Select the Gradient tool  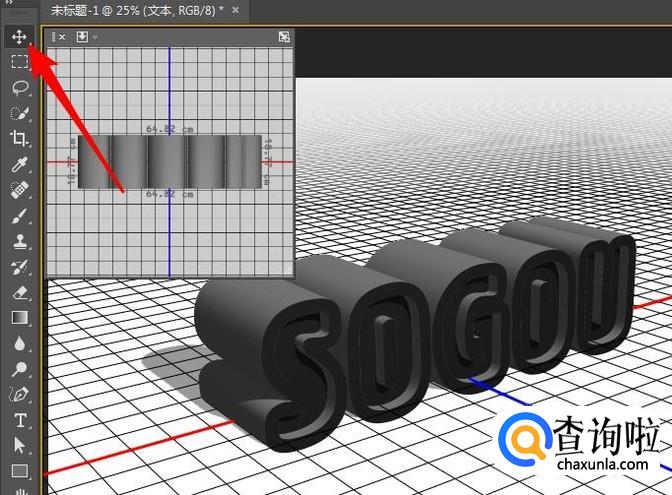20,318
